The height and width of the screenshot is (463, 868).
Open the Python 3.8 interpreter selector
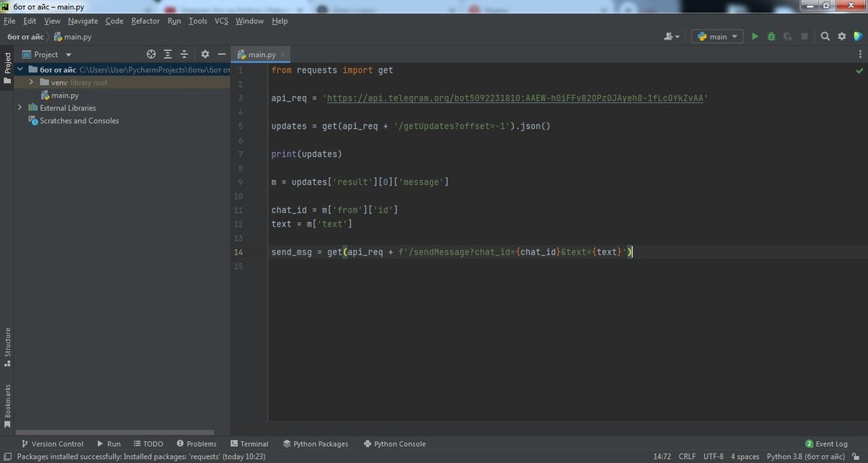point(806,456)
